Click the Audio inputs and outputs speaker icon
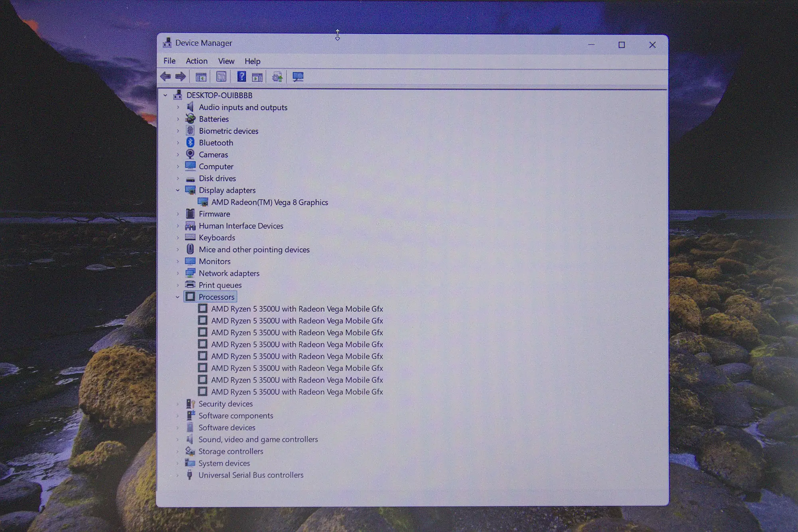This screenshot has height=532, width=798. point(190,107)
